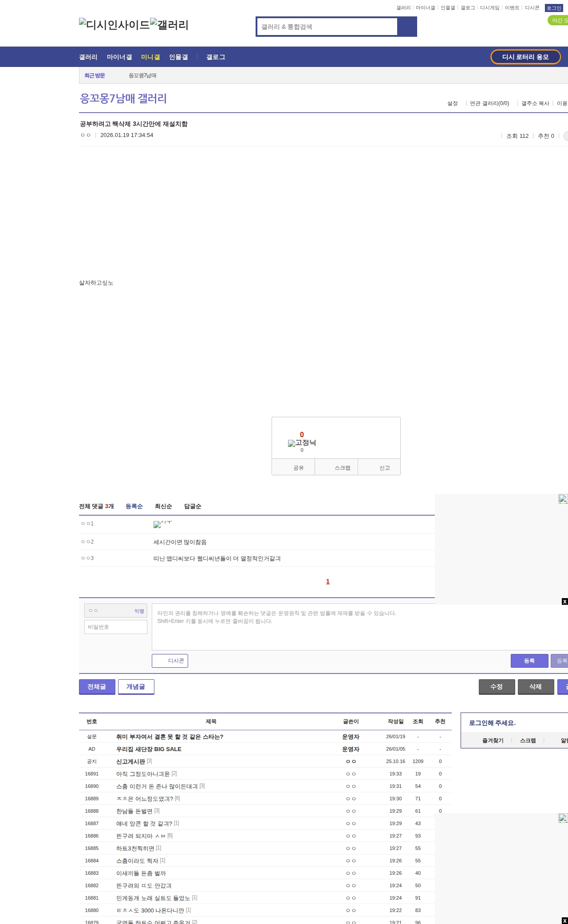Toggle the 익명 anonymous nickname button
The width and height of the screenshot is (568, 924).
(x=139, y=611)
